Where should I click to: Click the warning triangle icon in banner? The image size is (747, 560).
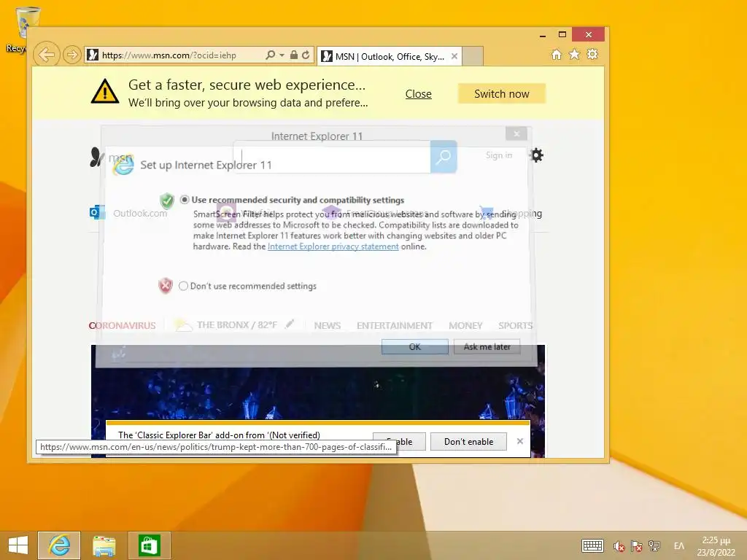[x=105, y=91]
